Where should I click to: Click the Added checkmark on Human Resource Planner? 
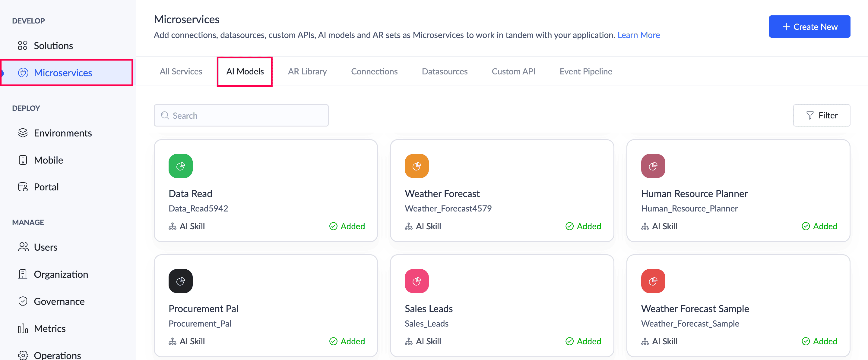click(806, 226)
